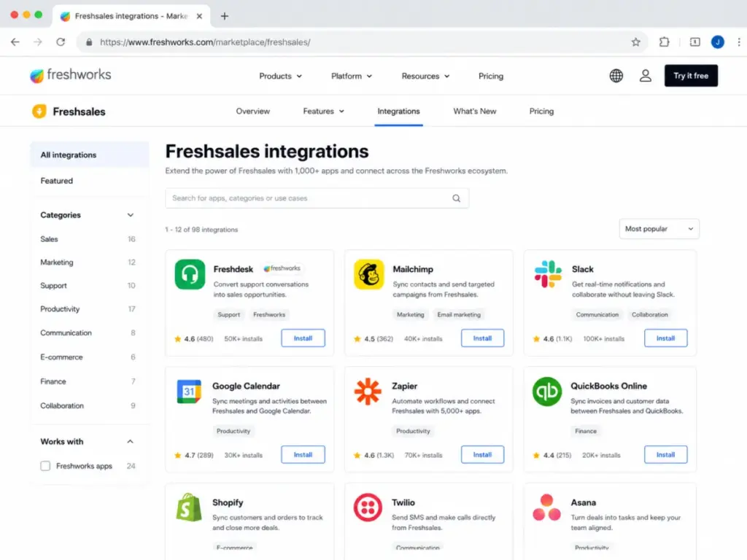The width and height of the screenshot is (747, 560).
Task: Open the Twilio app icon
Action: 368,507
